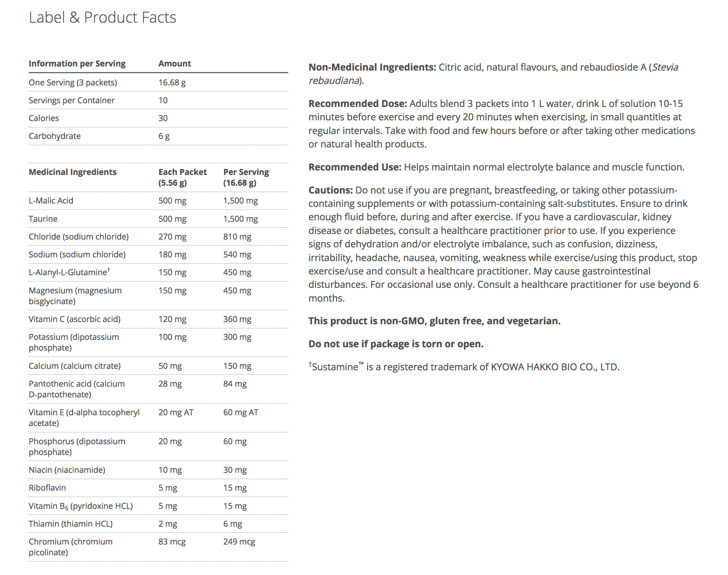
Task: Click the Information per Serving column header
Action: tap(77, 64)
